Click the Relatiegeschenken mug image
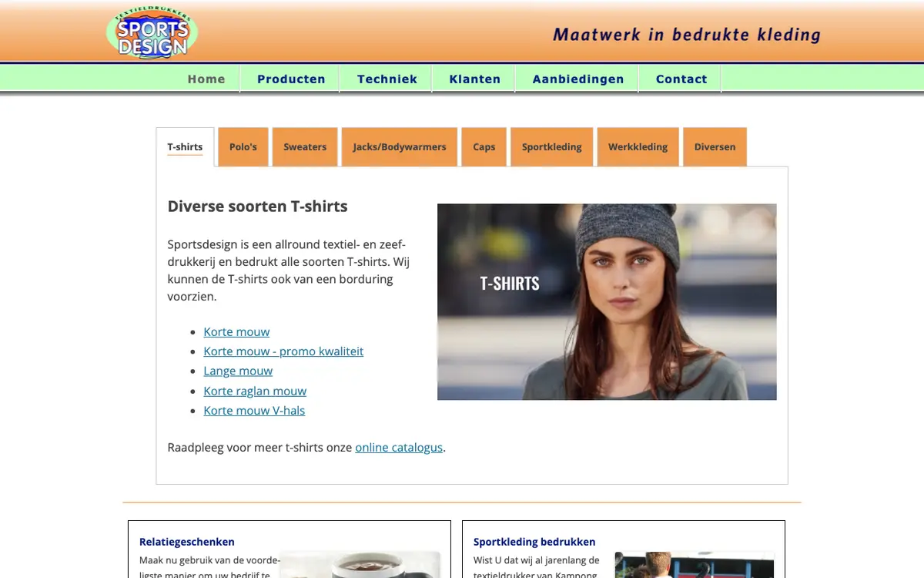Screen dimensions: 924x578 (x=360, y=565)
